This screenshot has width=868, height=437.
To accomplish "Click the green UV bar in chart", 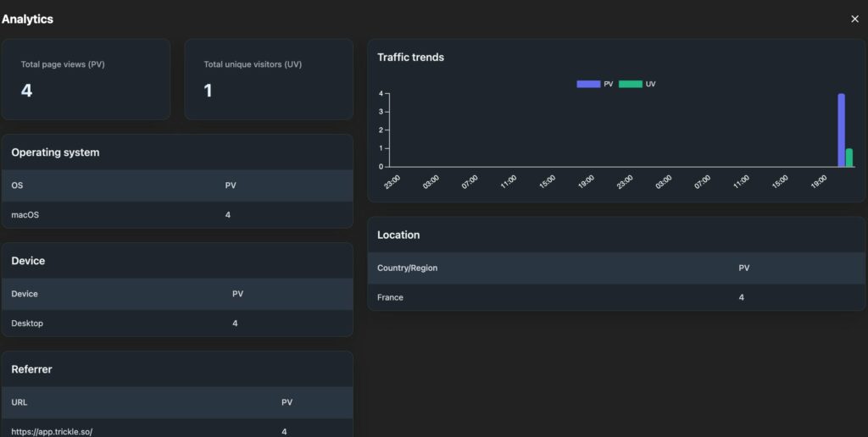I will (849, 158).
